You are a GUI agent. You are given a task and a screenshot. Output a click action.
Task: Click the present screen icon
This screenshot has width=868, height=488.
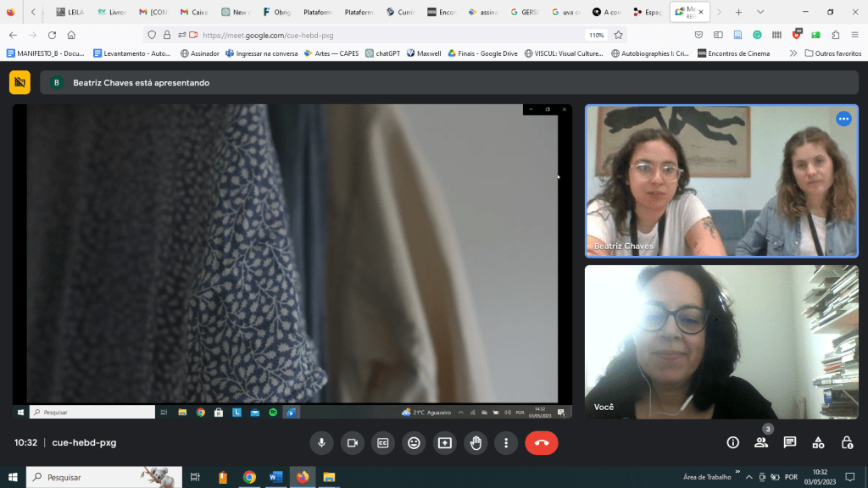(x=444, y=442)
